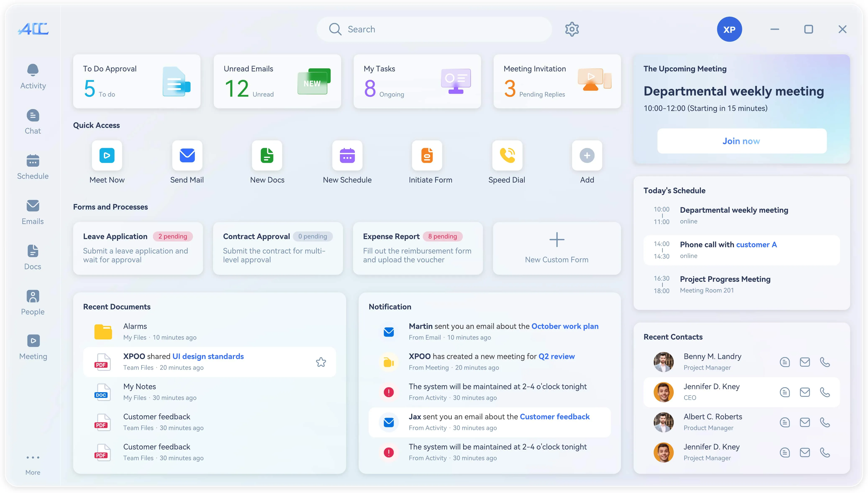The height and width of the screenshot is (493, 868).
Task: Call Benny M. Landry via phone icon
Action: (825, 362)
